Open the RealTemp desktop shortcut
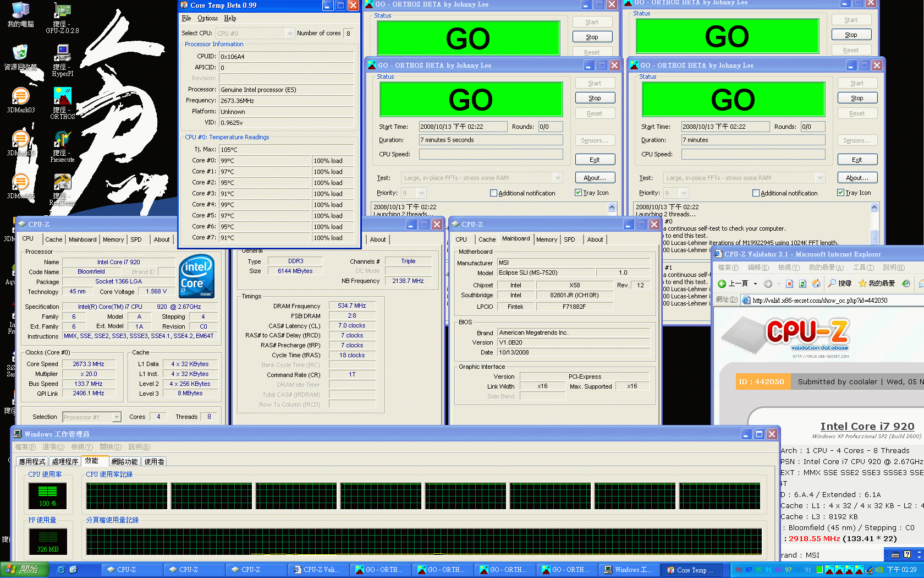The image size is (924, 578). click(62, 188)
